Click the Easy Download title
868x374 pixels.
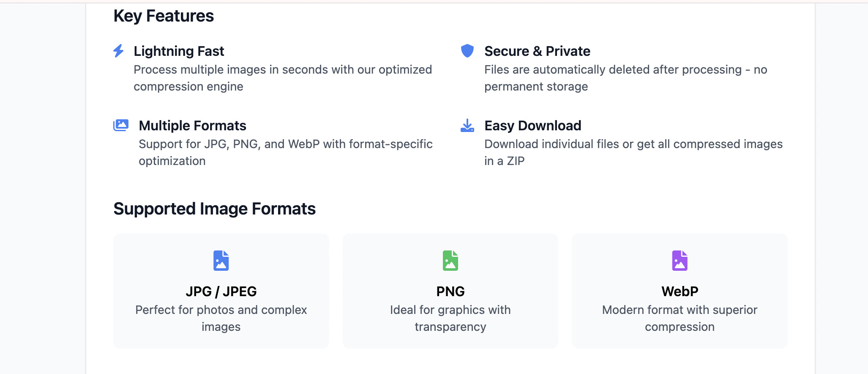tap(532, 126)
